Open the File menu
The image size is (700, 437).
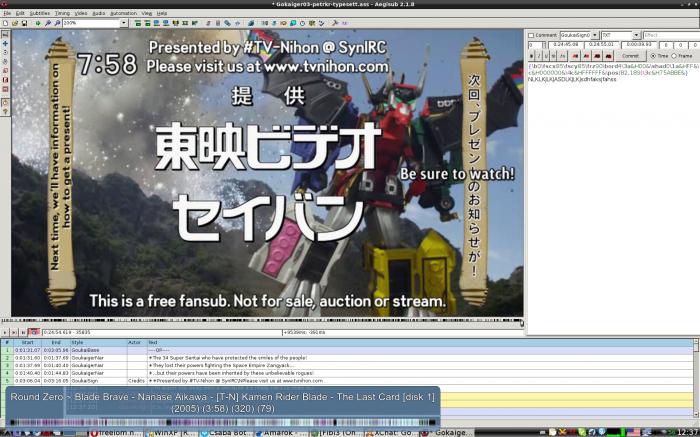click(7, 13)
